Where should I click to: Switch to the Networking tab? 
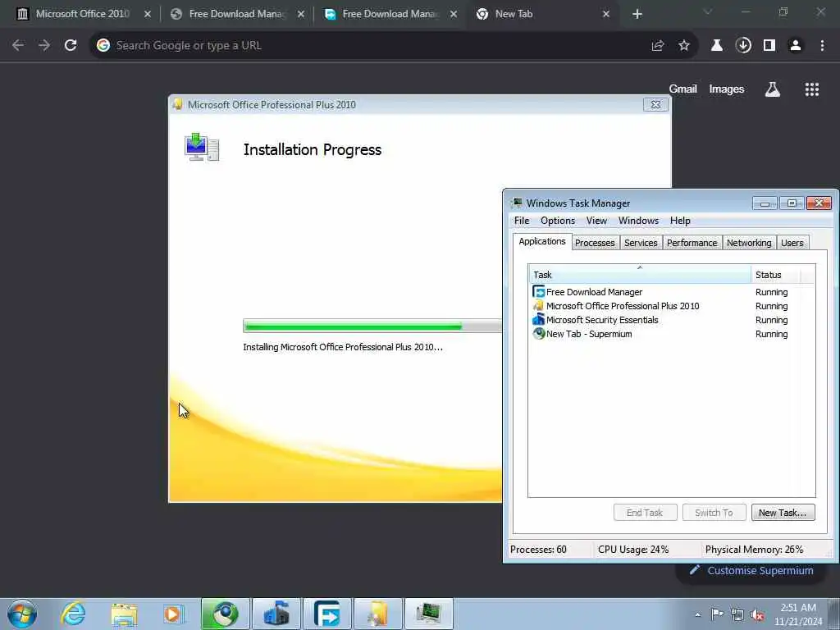point(748,243)
